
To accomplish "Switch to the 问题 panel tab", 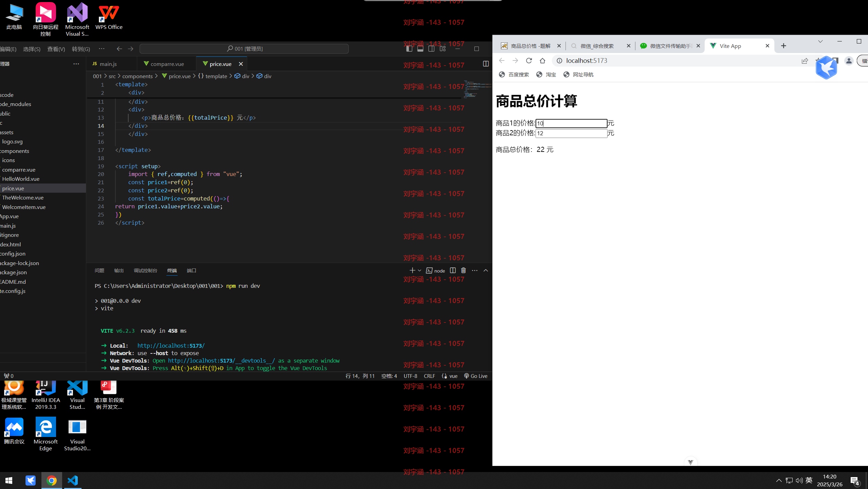I will click(100, 270).
